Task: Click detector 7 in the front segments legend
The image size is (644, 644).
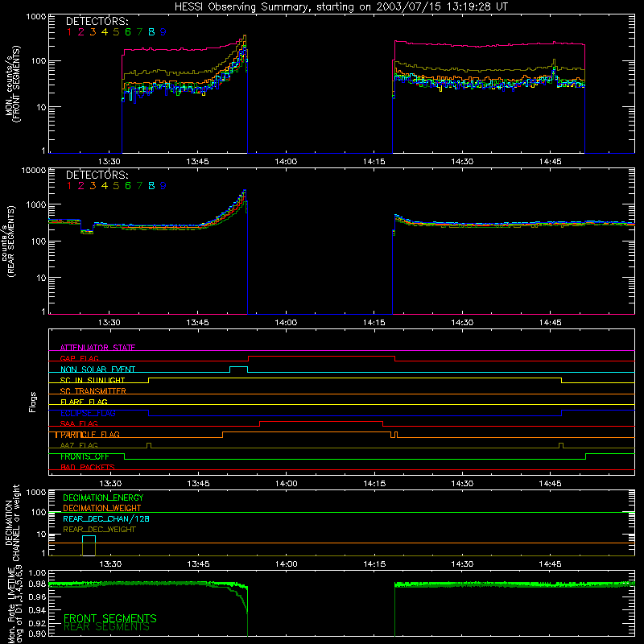Action: (x=139, y=32)
